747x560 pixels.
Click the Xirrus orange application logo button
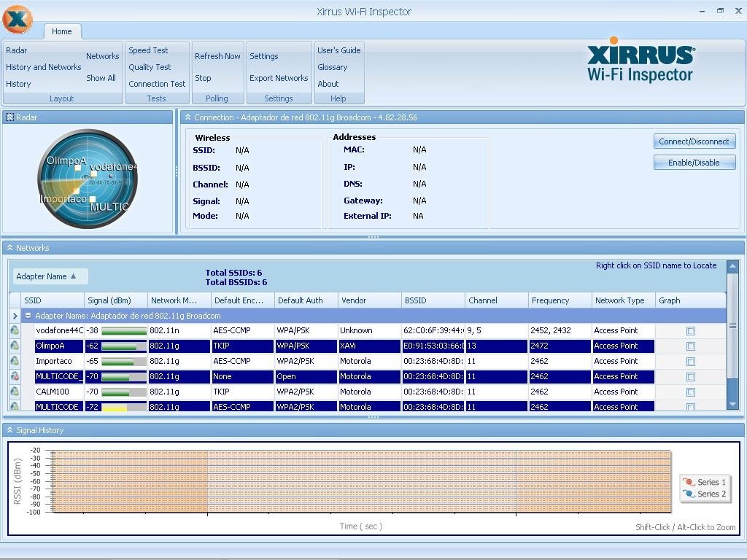pos(18,20)
